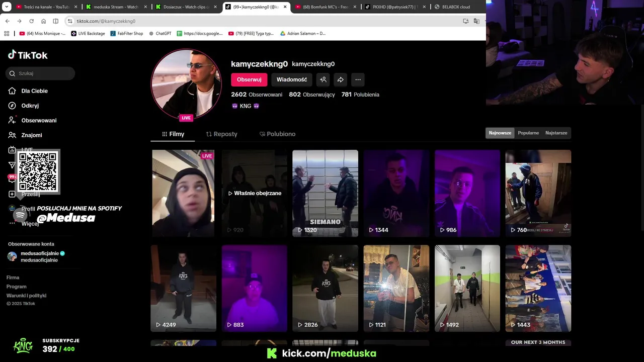Open medusaoficjalnie followed account

36,256
